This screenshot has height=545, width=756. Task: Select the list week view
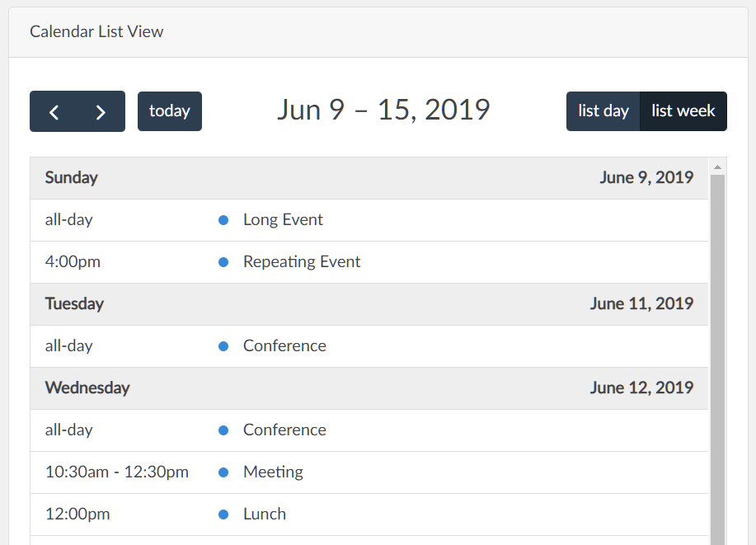[683, 111]
